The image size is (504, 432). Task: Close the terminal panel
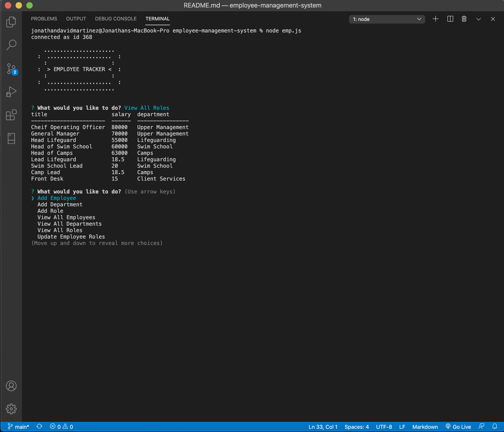click(x=493, y=19)
